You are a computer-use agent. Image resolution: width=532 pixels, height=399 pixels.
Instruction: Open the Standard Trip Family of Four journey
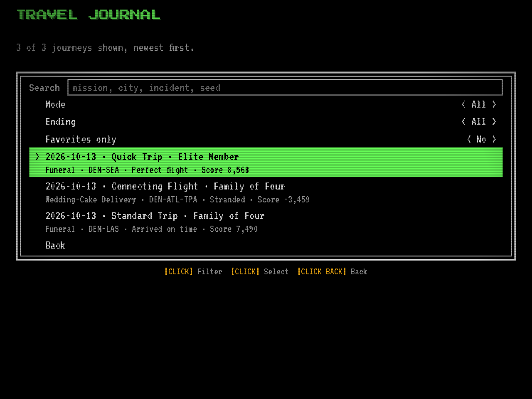pos(266,222)
